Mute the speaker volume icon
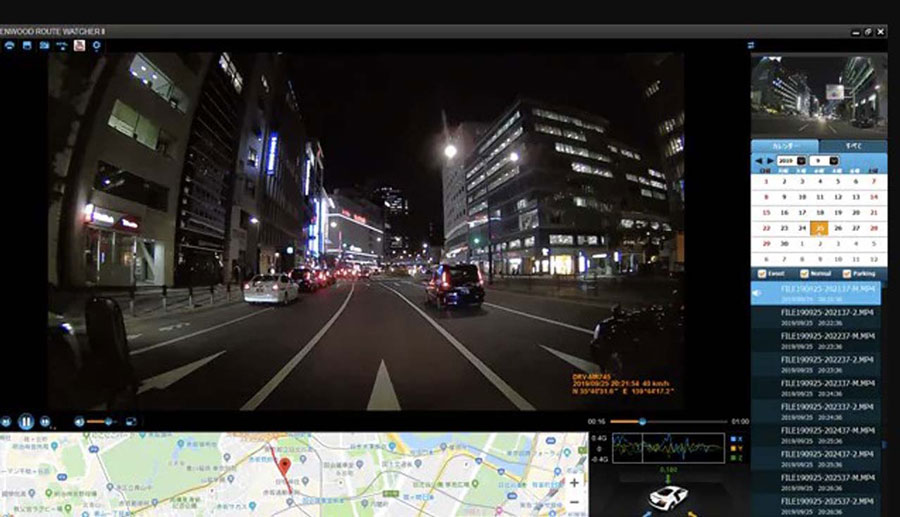 (79, 422)
